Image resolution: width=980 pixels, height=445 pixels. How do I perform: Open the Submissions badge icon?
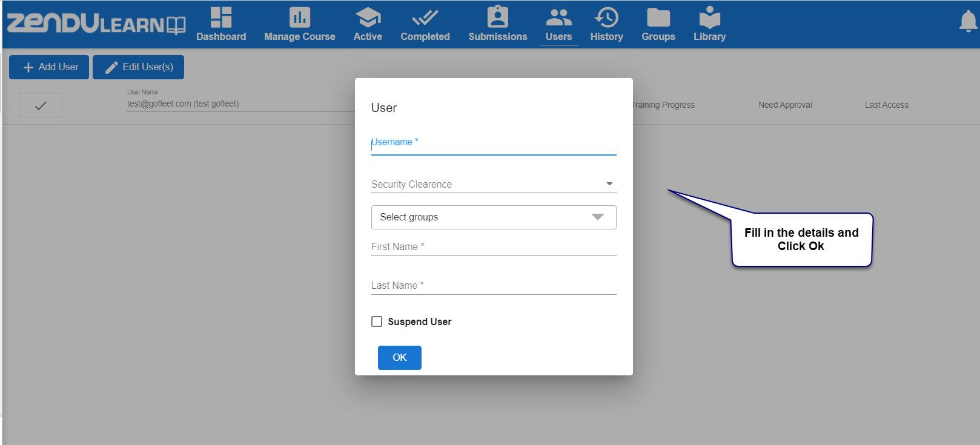498,17
